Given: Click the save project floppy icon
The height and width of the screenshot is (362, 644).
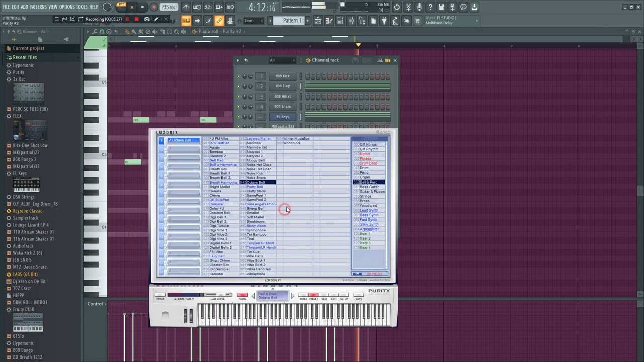Looking at the screenshot, I should coord(441,7).
